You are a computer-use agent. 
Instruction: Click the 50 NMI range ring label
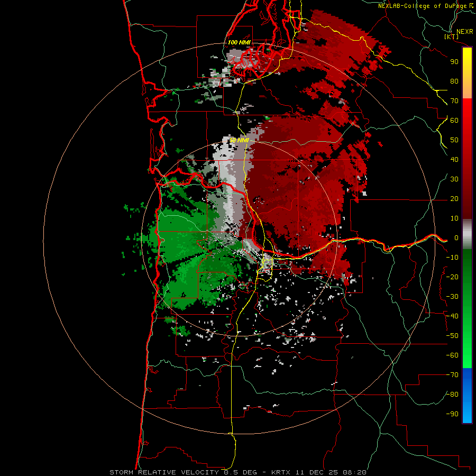(239, 140)
